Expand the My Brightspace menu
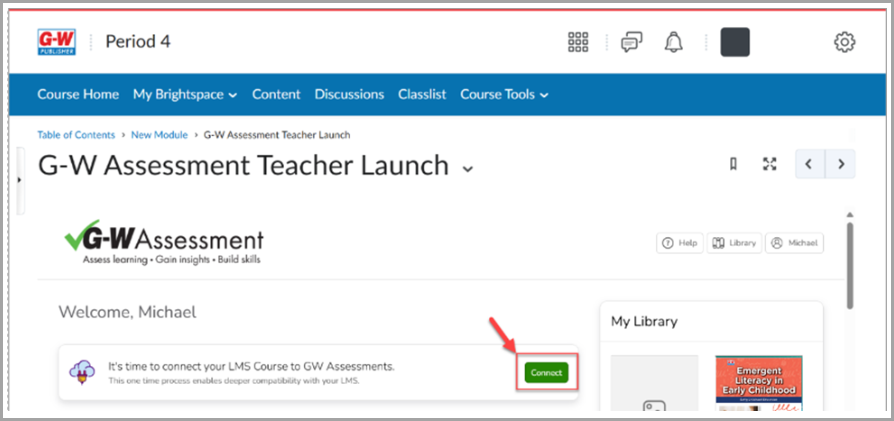This screenshot has height=421, width=894. click(x=185, y=94)
